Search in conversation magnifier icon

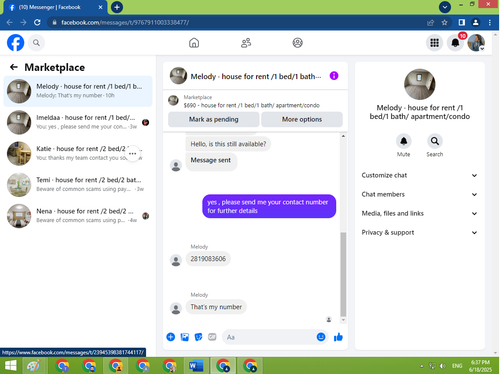(435, 141)
